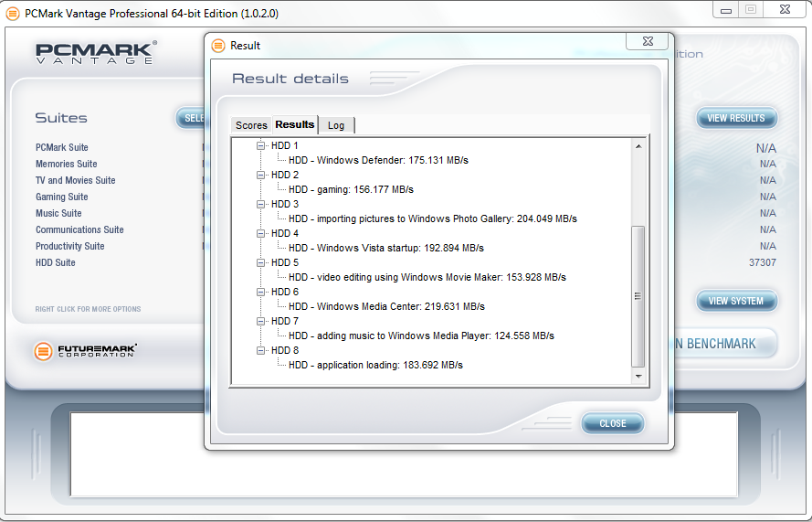Click the partially hidden Select button near Suites
The image size is (812, 522).
[191, 118]
